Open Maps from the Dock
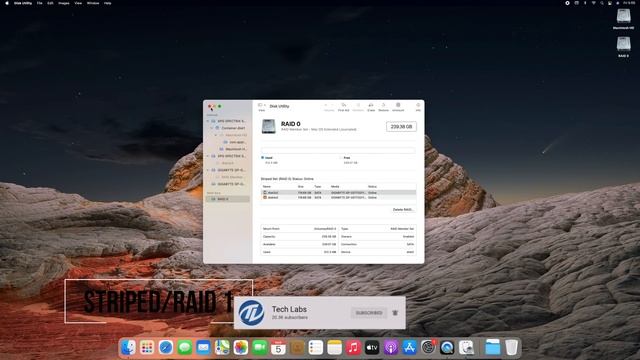640x360 pixels. coord(222,348)
